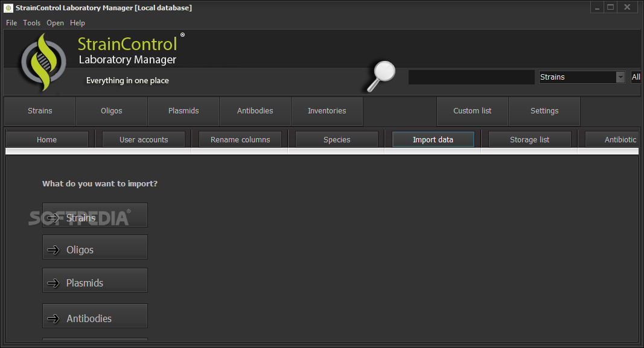
Task: Open User accounts settings
Action: click(x=144, y=139)
